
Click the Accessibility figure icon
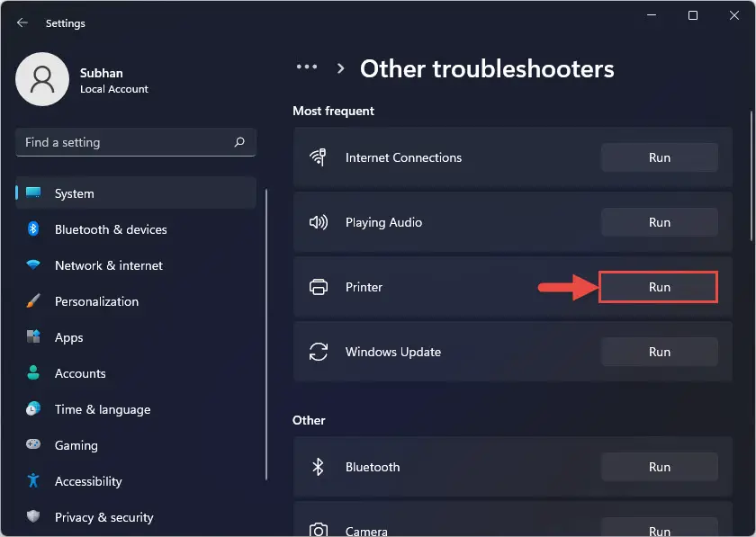click(x=33, y=481)
